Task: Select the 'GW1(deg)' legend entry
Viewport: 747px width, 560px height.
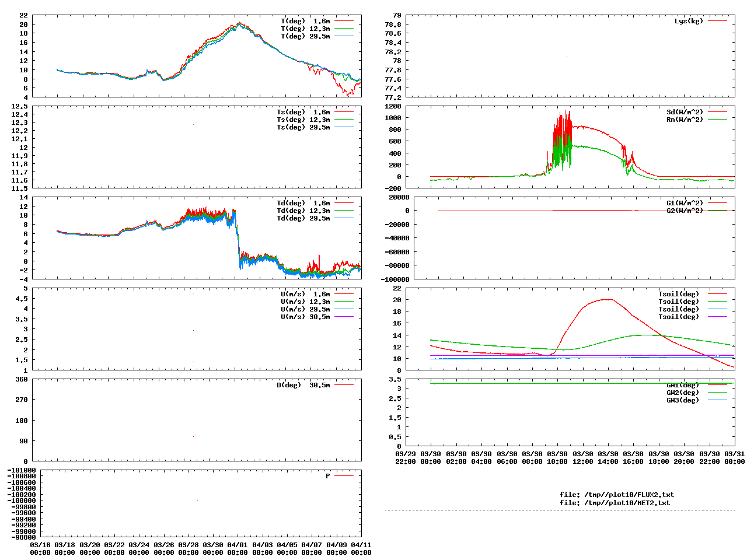Action: coord(683,385)
